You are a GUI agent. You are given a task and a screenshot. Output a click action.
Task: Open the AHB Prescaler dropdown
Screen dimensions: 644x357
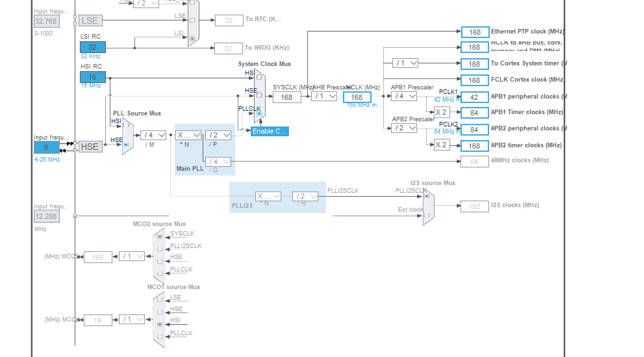324,96
